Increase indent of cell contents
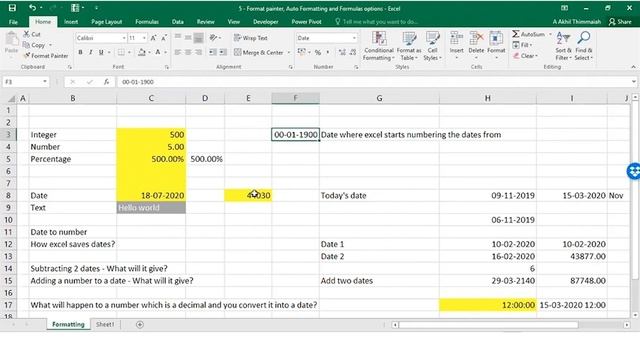 (x=223, y=52)
